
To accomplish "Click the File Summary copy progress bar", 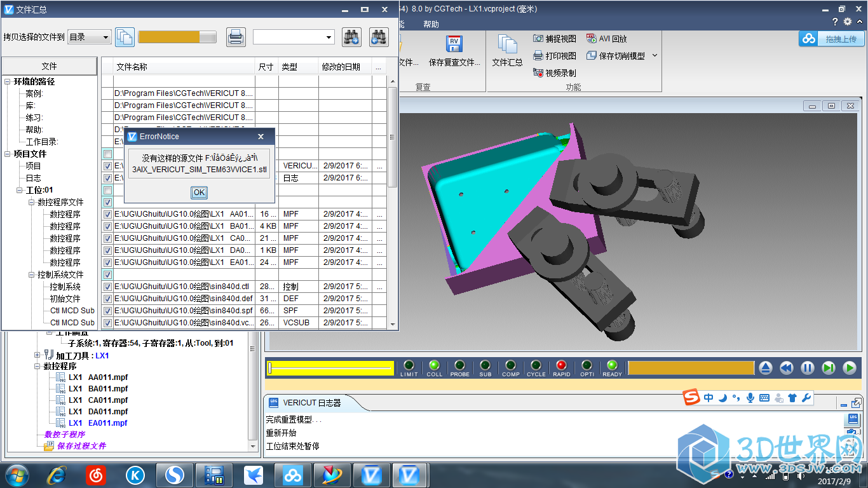I will [x=177, y=37].
